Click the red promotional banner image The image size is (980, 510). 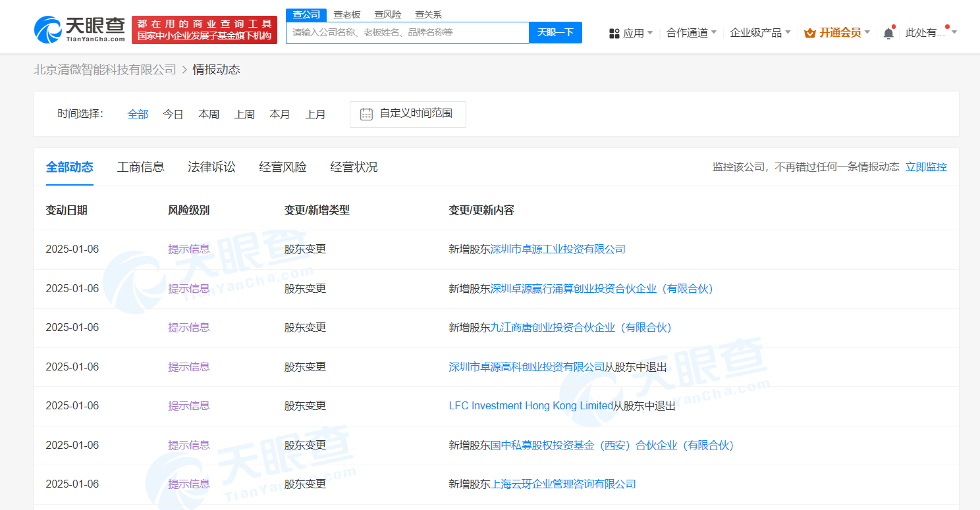(204, 30)
